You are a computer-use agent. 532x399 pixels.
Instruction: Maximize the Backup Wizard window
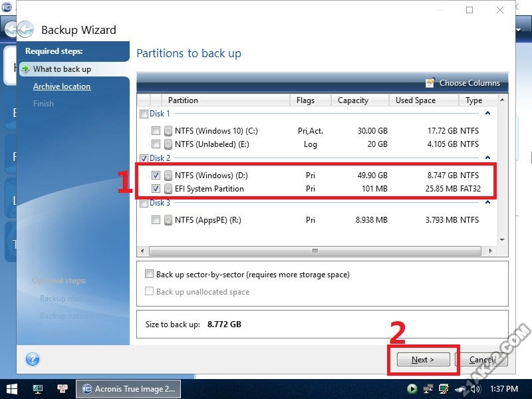(x=469, y=10)
